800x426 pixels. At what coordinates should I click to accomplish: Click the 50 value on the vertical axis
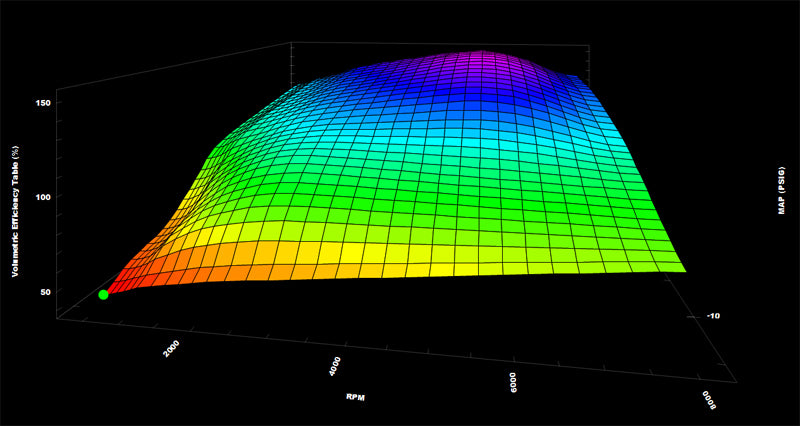43,291
